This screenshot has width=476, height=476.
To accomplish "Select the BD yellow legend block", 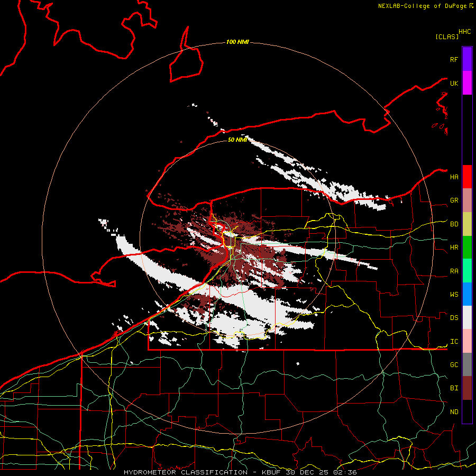I will tap(467, 224).
